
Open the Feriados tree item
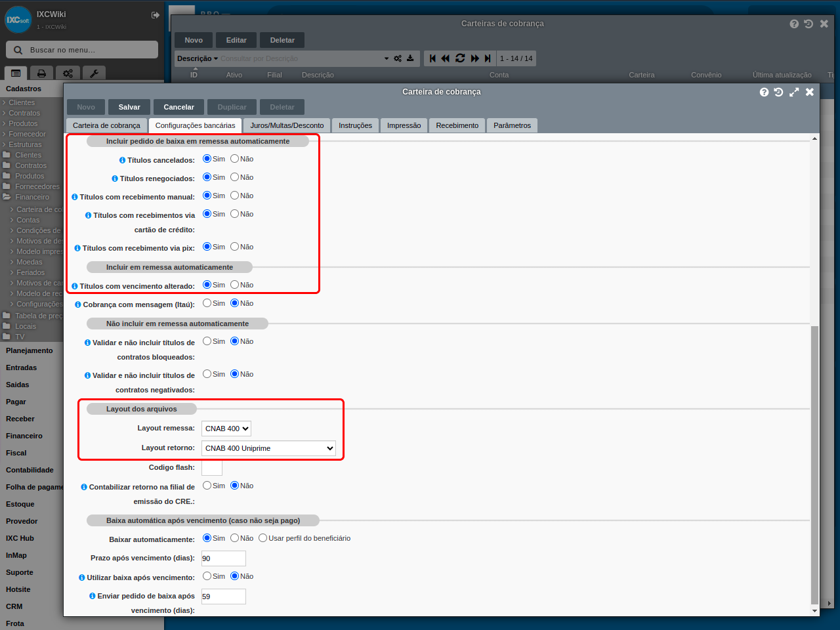31,272
